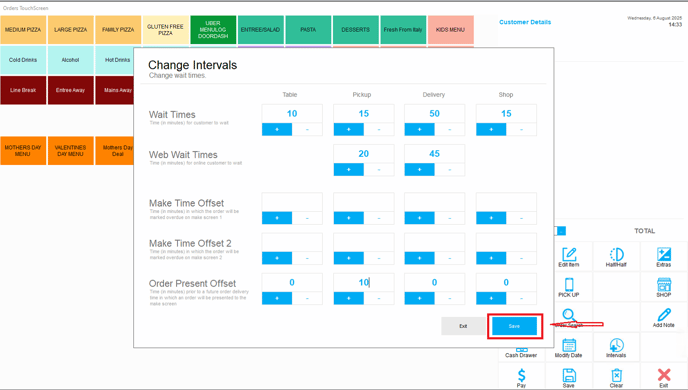
Task: Save the changed intervals
Action: pos(514,326)
